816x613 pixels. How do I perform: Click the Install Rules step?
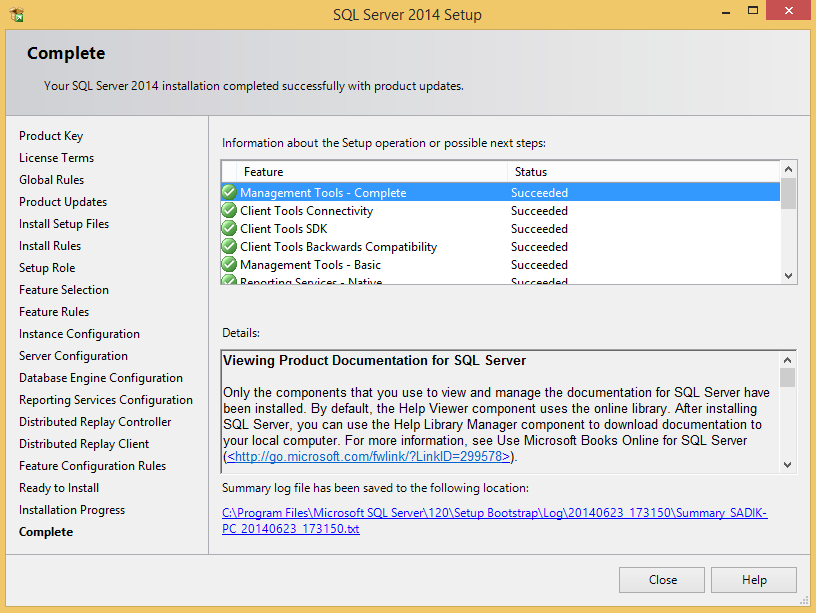50,246
